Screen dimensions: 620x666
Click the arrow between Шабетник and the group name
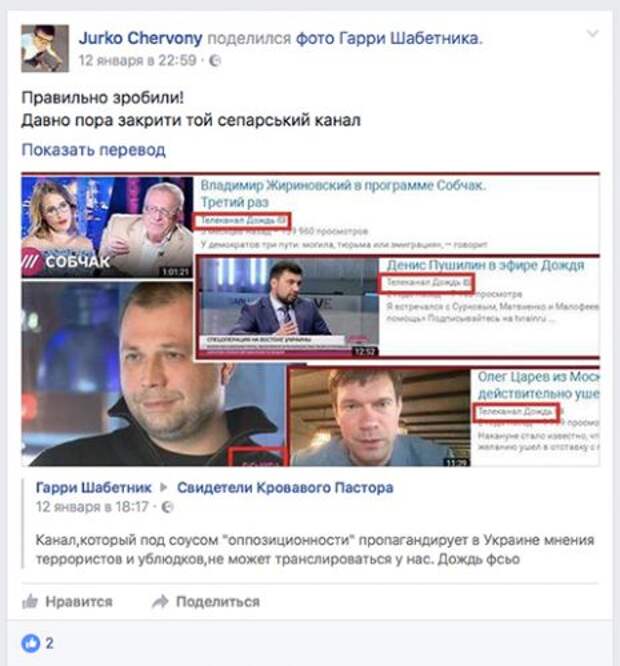point(163,488)
